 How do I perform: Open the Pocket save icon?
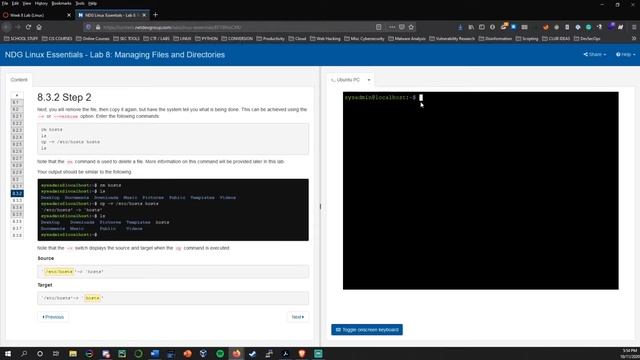coord(402,27)
